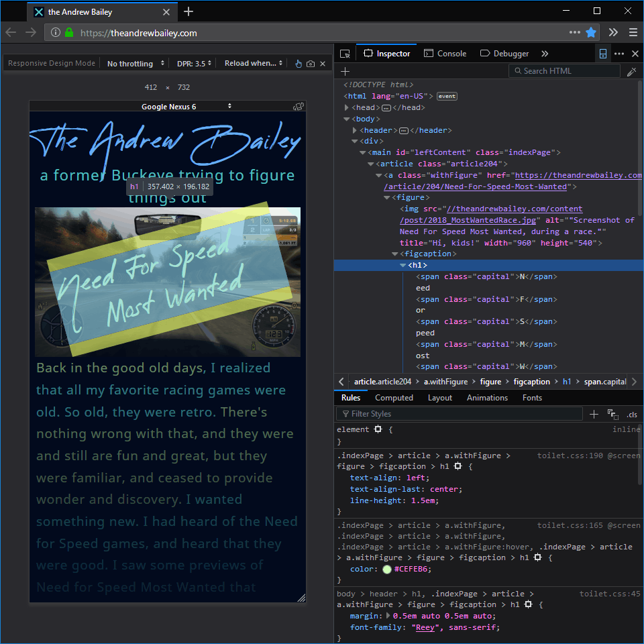Expand margin shorthand property arrow
This screenshot has height=644, width=644.
click(388, 616)
